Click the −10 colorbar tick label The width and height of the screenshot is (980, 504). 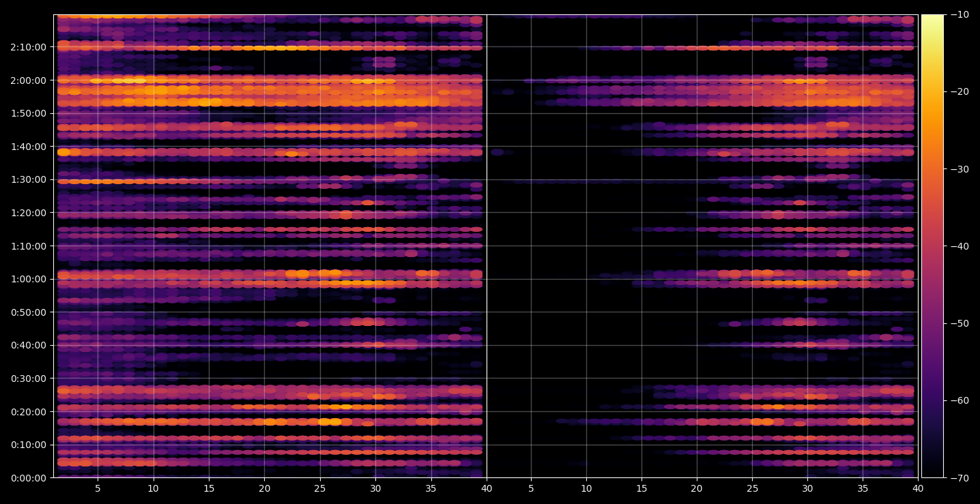point(960,15)
